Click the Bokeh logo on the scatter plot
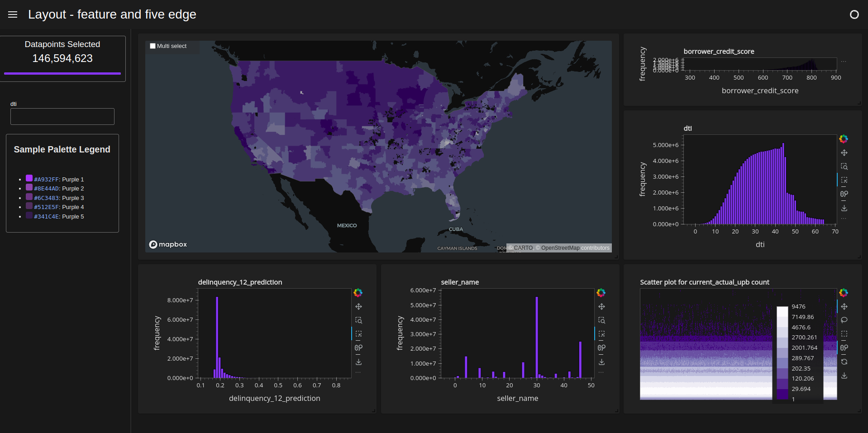This screenshot has width=868, height=433. point(844,293)
